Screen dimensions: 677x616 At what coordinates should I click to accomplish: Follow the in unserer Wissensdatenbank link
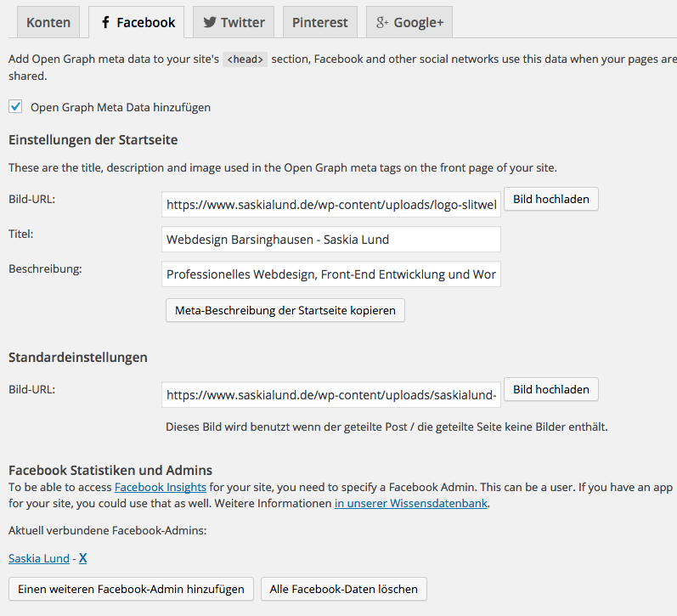tap(411, 503)
